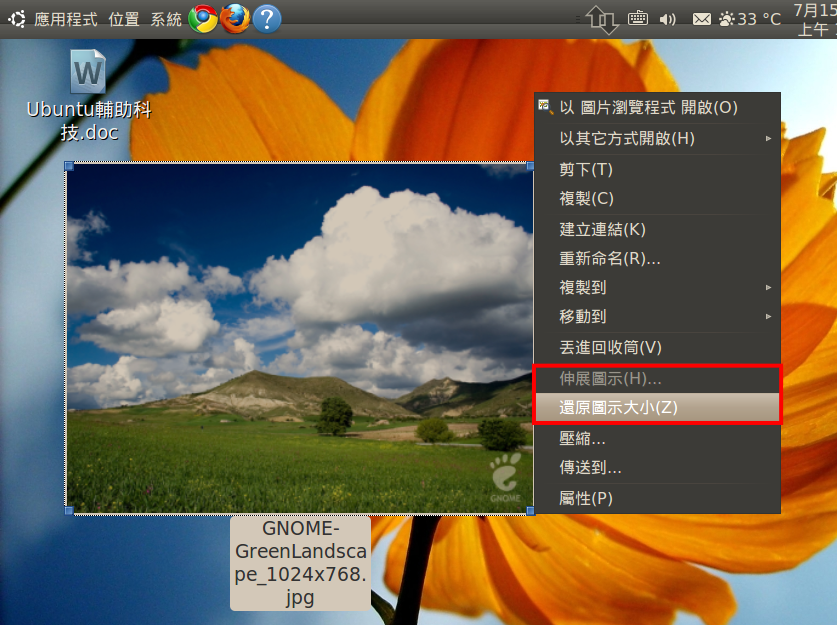Viewport: 837px width, 625px height.
Task: Open the Ubuntu logo icon in panel
Action: click(x=17, y=19)
